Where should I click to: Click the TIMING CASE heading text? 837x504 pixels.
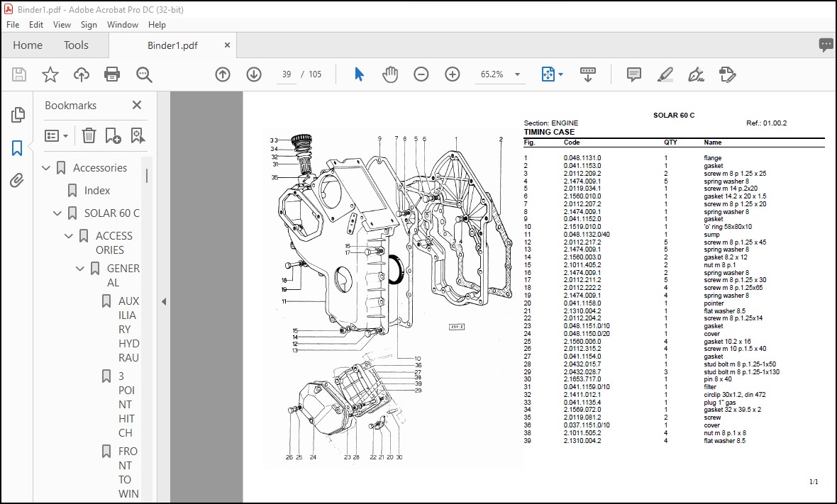549,133
